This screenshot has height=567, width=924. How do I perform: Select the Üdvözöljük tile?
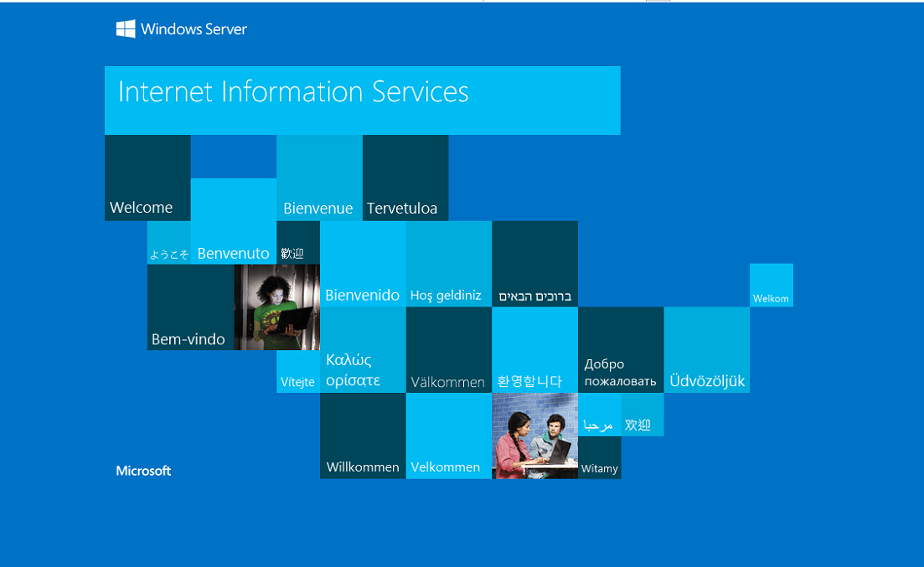(x=707, y=350)
